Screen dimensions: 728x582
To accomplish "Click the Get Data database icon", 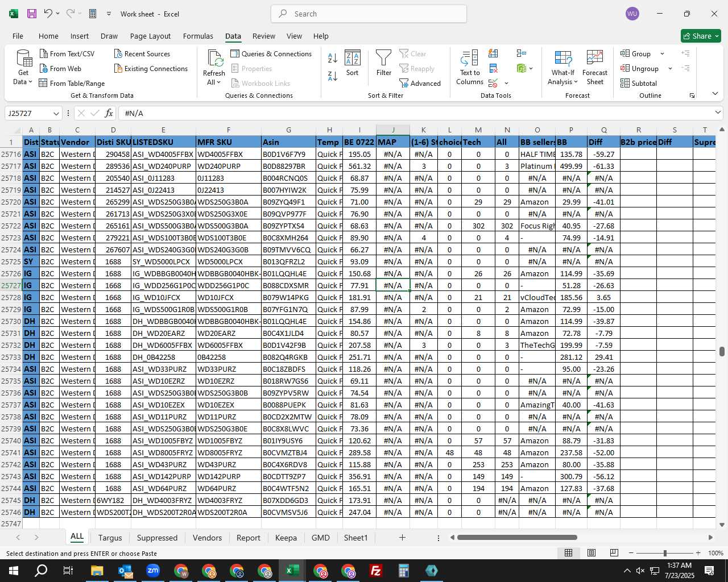I will click(x=24, y=59).
